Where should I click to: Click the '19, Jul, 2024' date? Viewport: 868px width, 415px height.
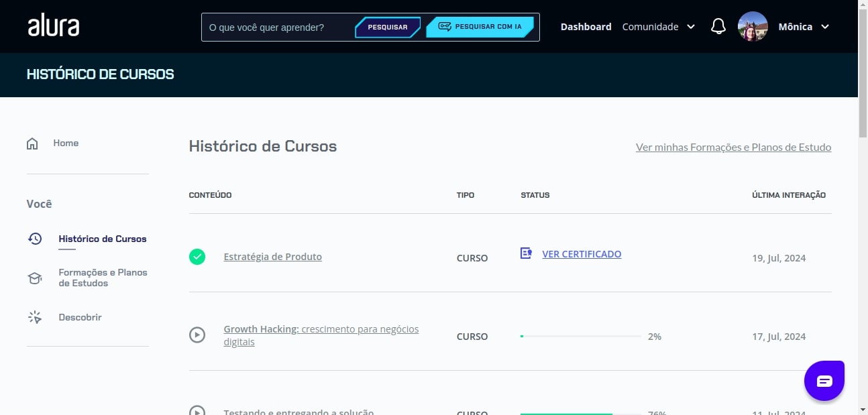click(779, 258)
